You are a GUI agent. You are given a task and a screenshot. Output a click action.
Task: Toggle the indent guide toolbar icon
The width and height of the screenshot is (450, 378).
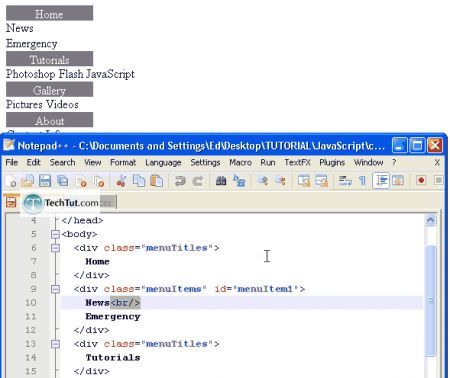pos(381,180)
